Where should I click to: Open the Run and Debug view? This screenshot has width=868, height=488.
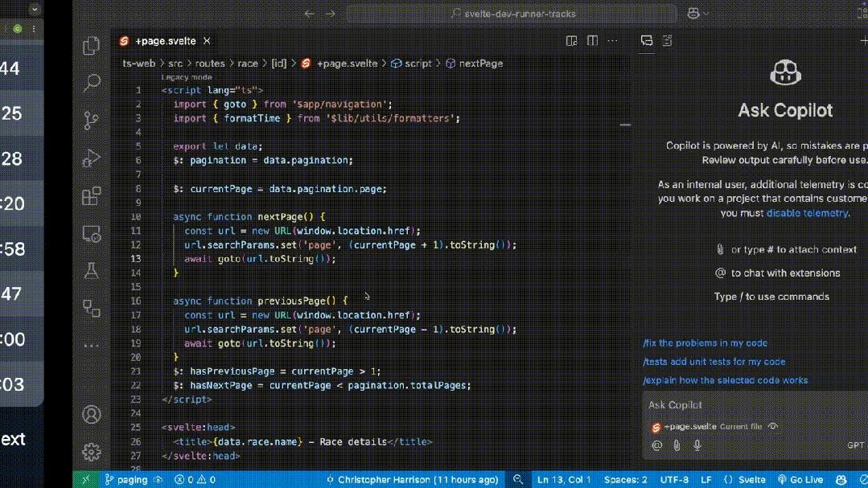pos(92,158)
